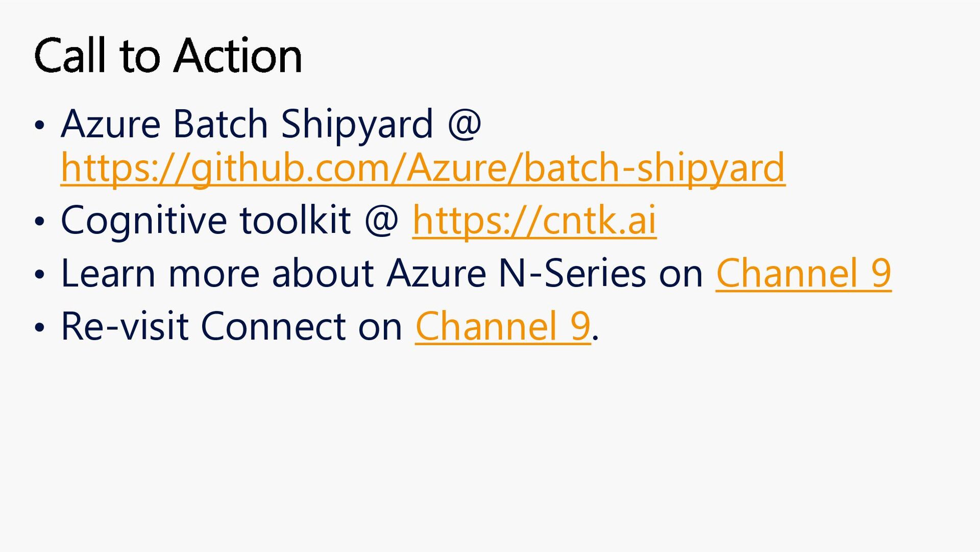Click the "Call to Action" slide title

168,56
